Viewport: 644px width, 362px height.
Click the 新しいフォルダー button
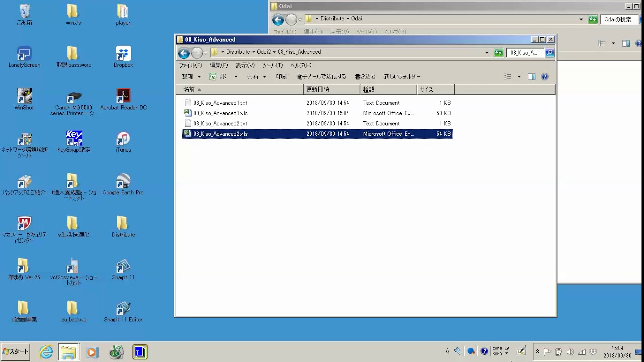tap(402, 77)
